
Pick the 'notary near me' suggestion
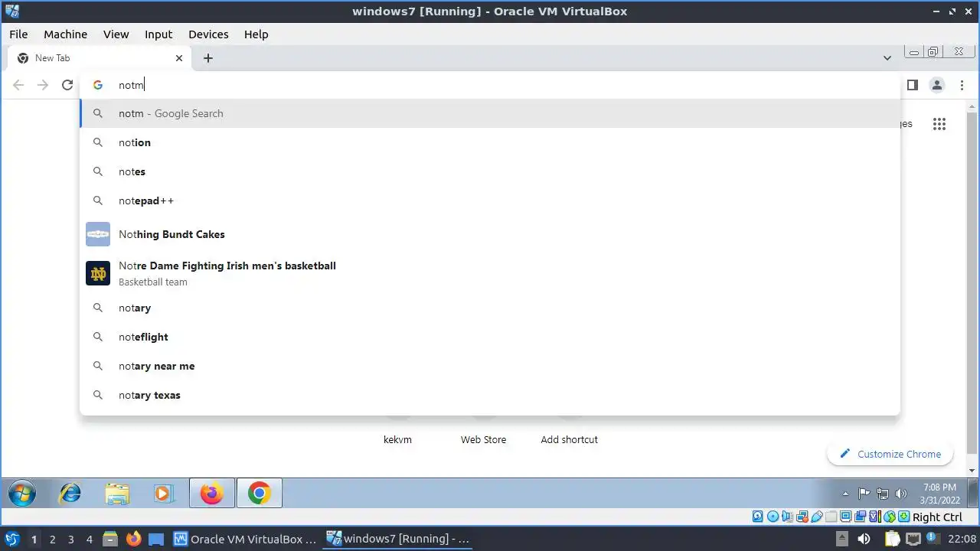(490, 366)
